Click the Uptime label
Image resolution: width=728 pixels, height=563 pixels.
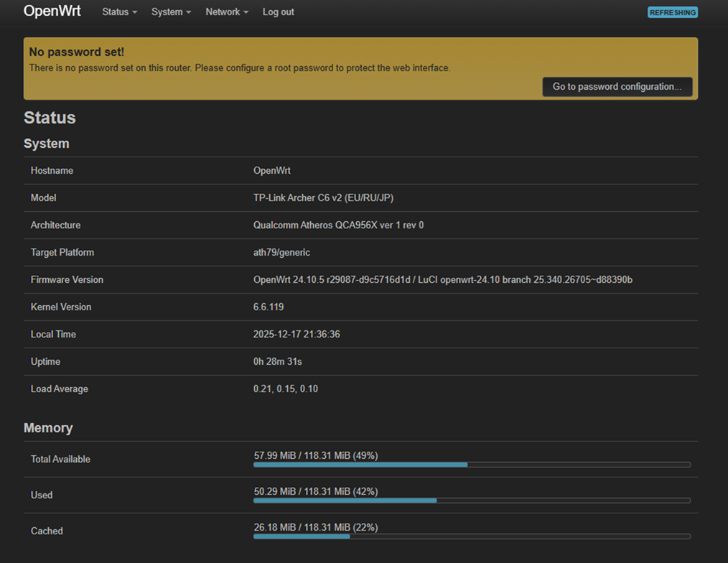coord(45,361)
